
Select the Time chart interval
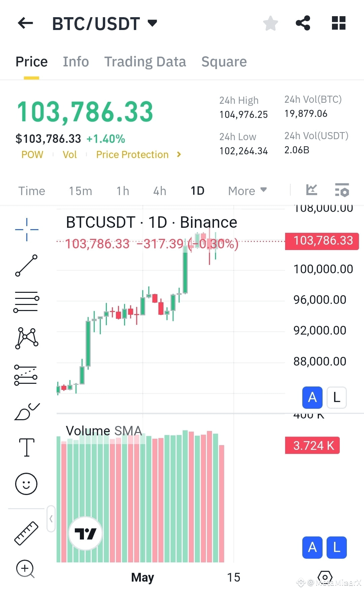pos(32,191)
